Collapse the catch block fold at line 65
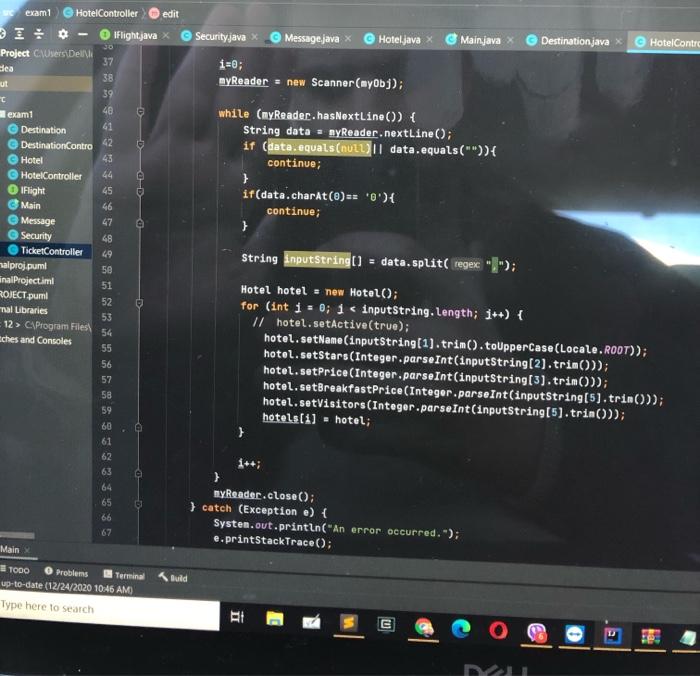This screenshot has height=676, width=700. coord(138,504)
